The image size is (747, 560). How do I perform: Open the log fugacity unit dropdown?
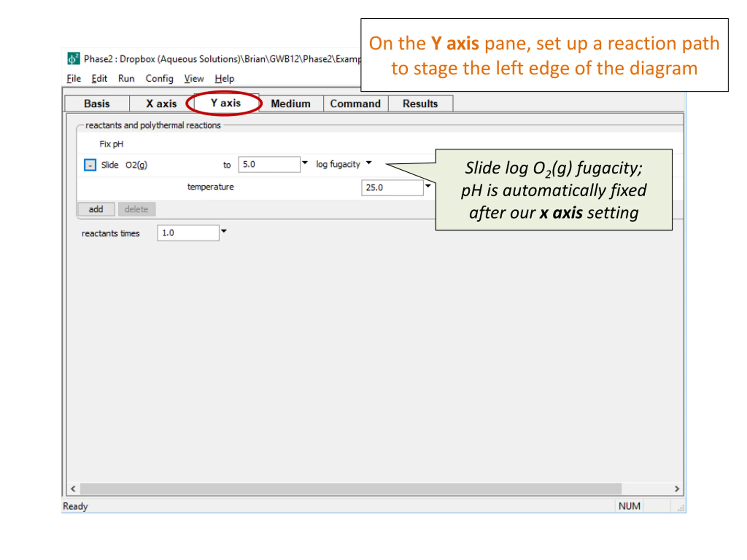(369, 163)
